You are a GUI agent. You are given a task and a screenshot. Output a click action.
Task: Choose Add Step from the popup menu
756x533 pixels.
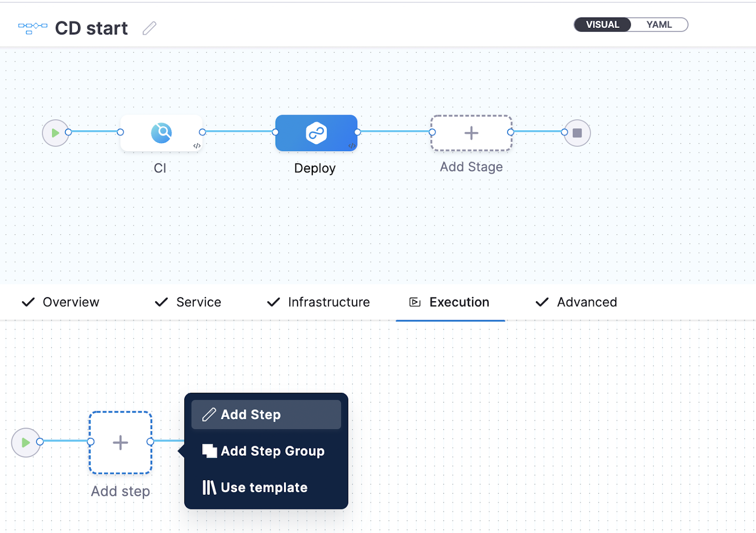(250, 415)
